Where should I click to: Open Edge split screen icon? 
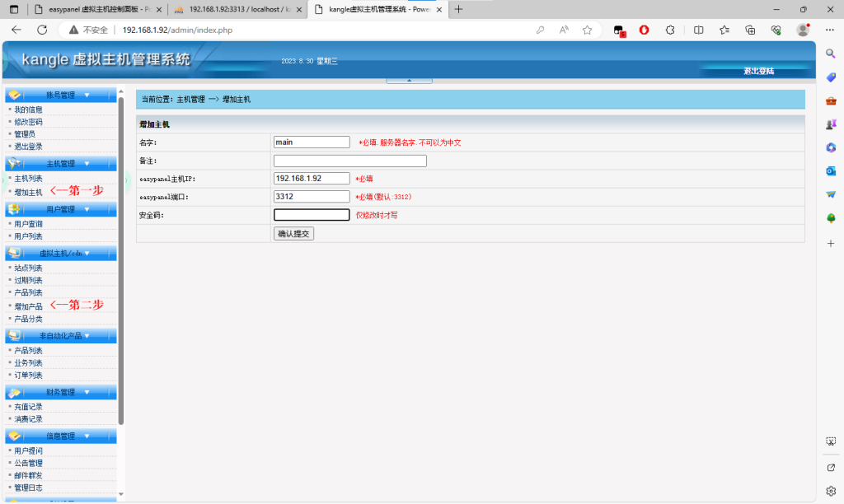698,30
